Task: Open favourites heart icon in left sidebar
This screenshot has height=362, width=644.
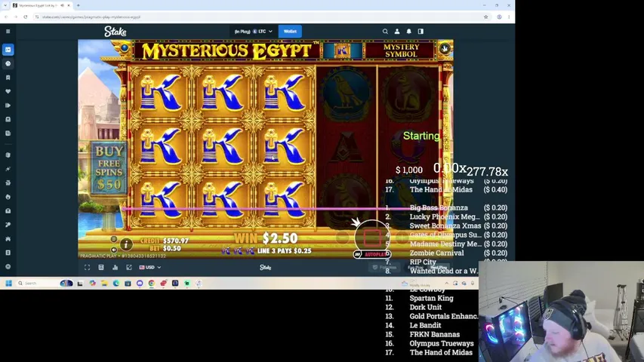Action: click(x=8, y=91)
